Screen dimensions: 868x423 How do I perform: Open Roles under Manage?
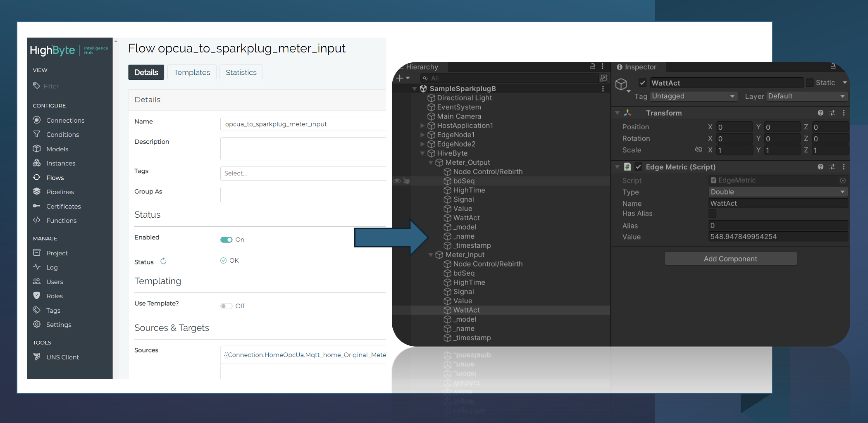point(48,296)
